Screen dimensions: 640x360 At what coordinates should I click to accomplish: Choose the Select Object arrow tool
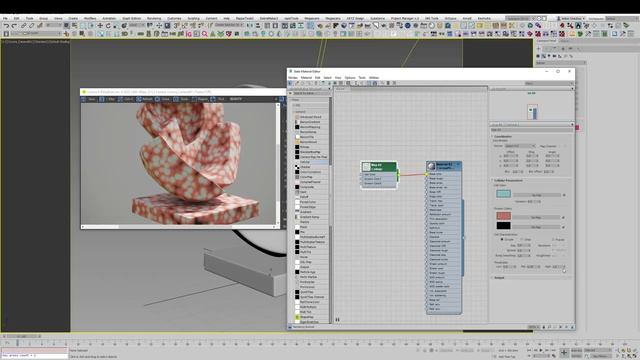[66, 25]
